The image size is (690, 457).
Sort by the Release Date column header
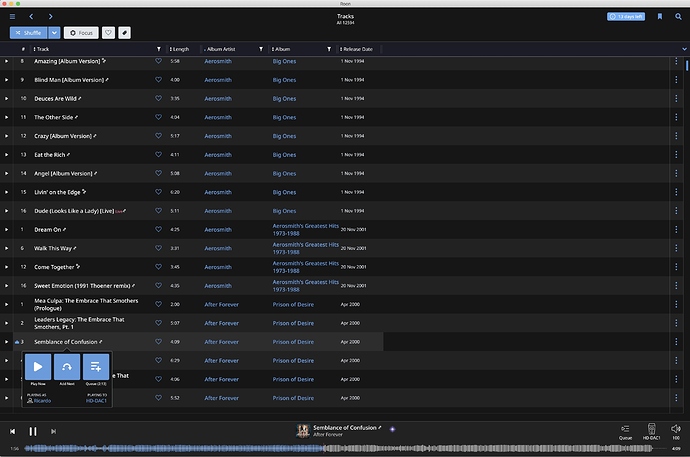pos(356,49)
